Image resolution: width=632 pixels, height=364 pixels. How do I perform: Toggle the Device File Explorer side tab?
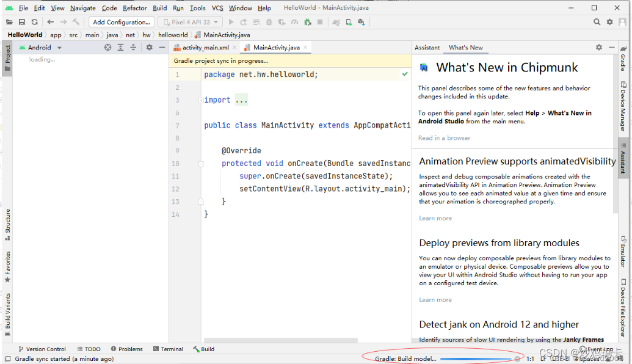coord(623,308)
